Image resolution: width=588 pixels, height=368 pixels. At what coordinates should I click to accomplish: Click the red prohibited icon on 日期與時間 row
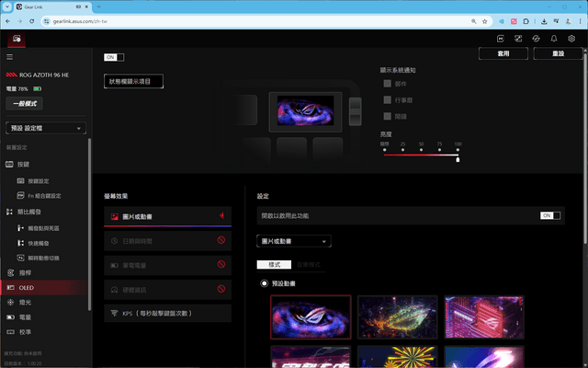pos(221,240)
